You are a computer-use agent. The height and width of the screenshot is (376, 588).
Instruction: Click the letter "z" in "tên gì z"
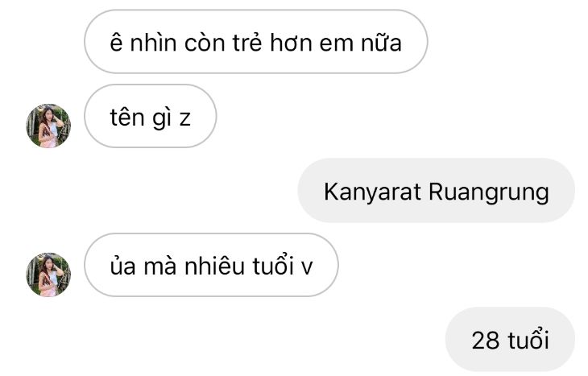pyautogui.click(x=185, y=119)
